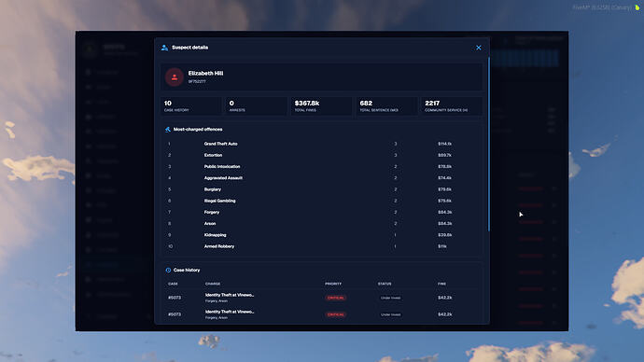Image resolution: width=644 pixels, height=362 pixels.
Task: Click the modal's vertical scrollbar
Action: [488, 145]
